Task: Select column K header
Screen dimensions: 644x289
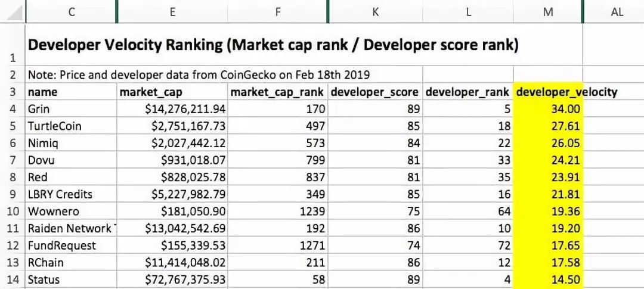Action: click(376, 12)
